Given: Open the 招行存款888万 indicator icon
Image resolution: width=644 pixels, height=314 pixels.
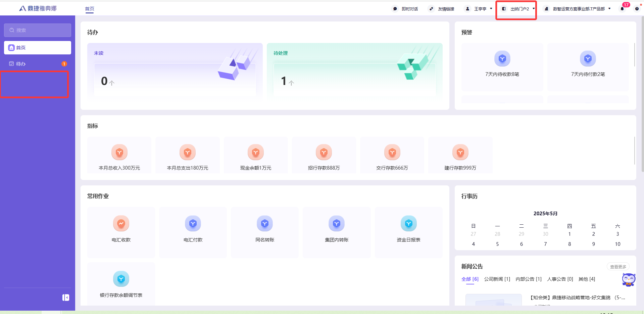Looking at the screenshot, I should pyautogui.click(x=324, y=152).
